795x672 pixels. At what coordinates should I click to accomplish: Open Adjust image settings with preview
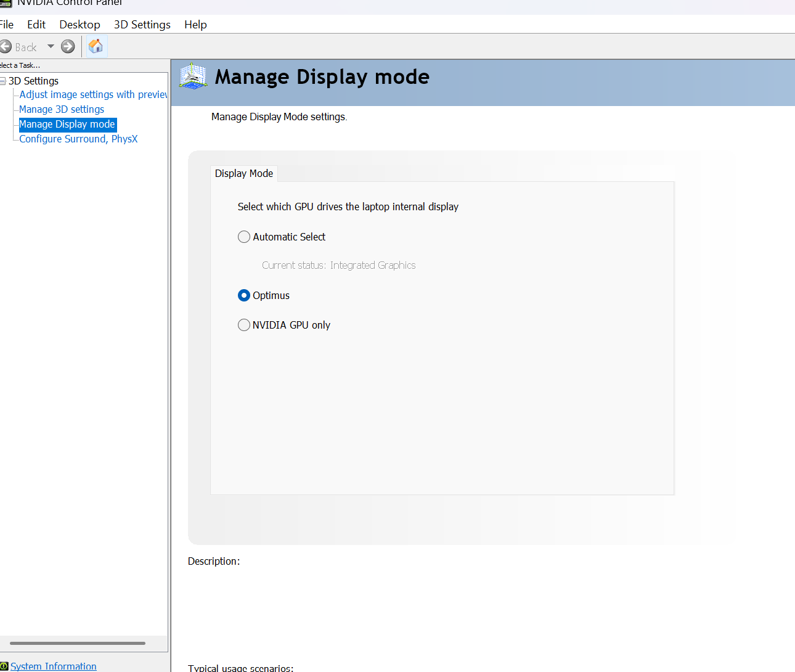[x=92, y=95]
